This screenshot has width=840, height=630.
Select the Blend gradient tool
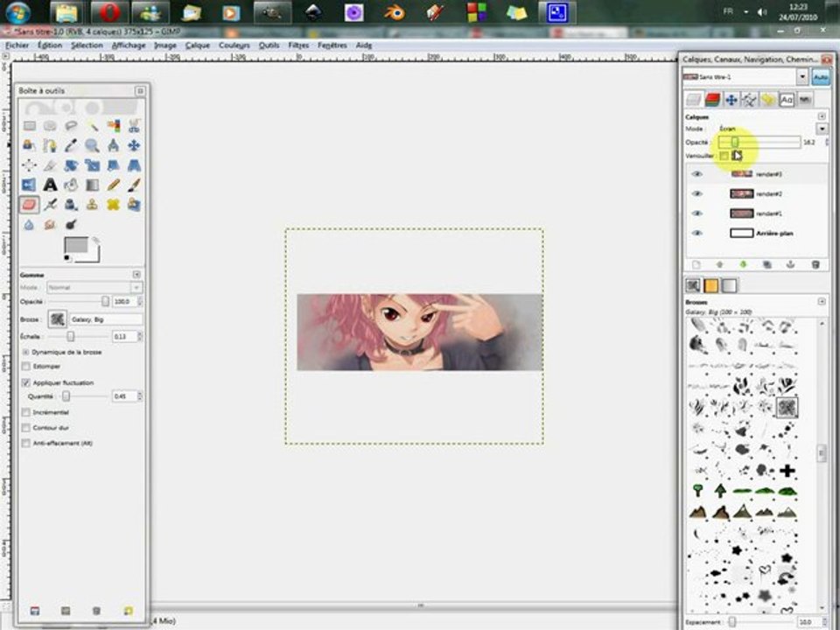92,185
